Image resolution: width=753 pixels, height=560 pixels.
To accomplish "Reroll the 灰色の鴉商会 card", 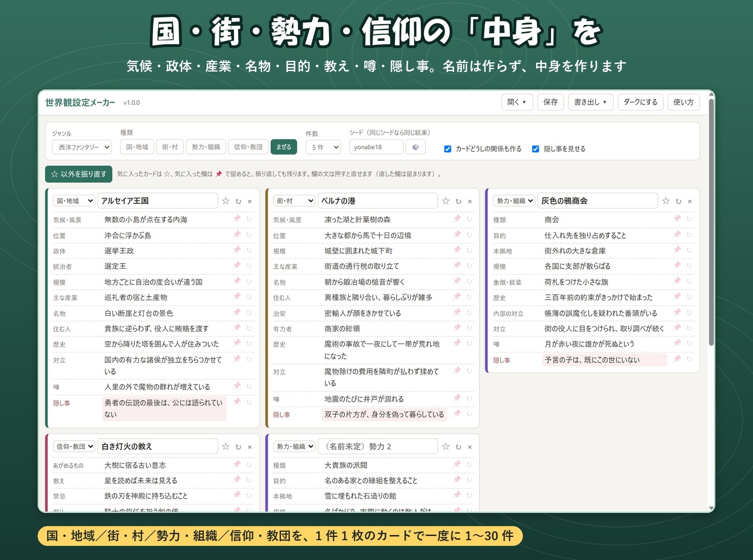I will point(679,201).
